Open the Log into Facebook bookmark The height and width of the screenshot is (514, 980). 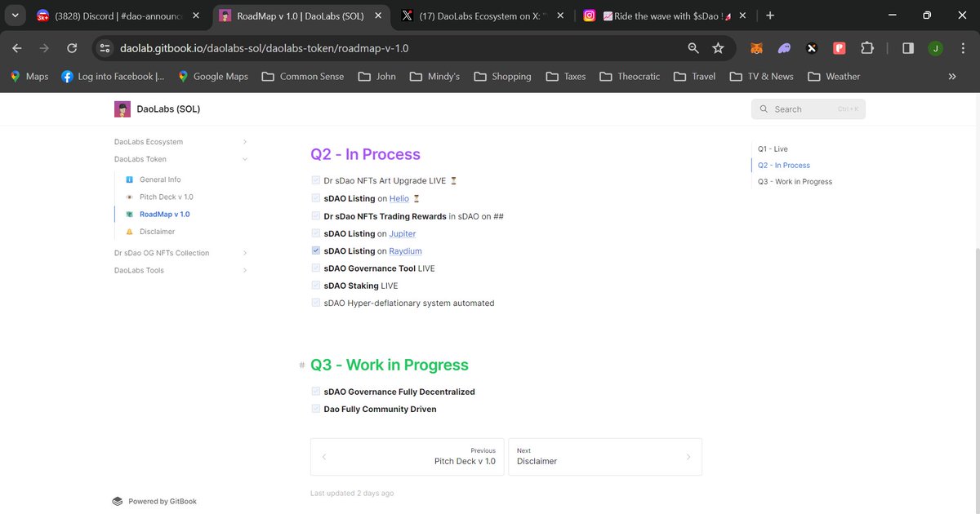pyautogui.click(x=113, y=76)
